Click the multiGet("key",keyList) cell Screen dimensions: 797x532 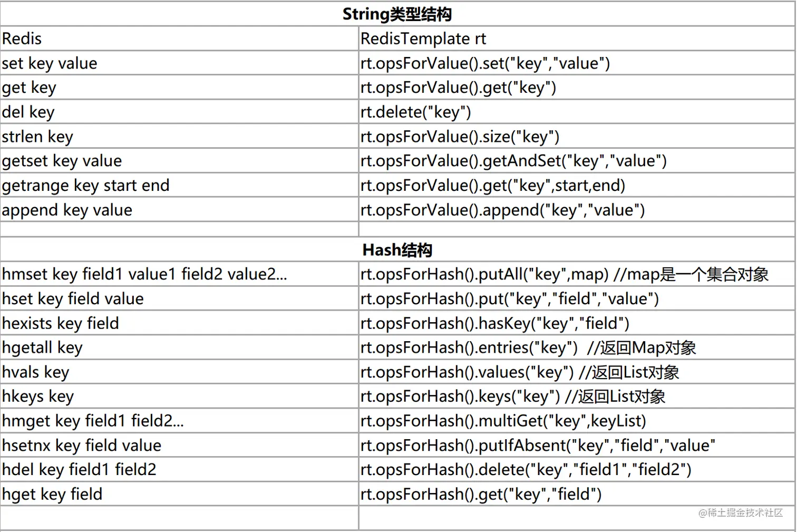click(576, 421)
